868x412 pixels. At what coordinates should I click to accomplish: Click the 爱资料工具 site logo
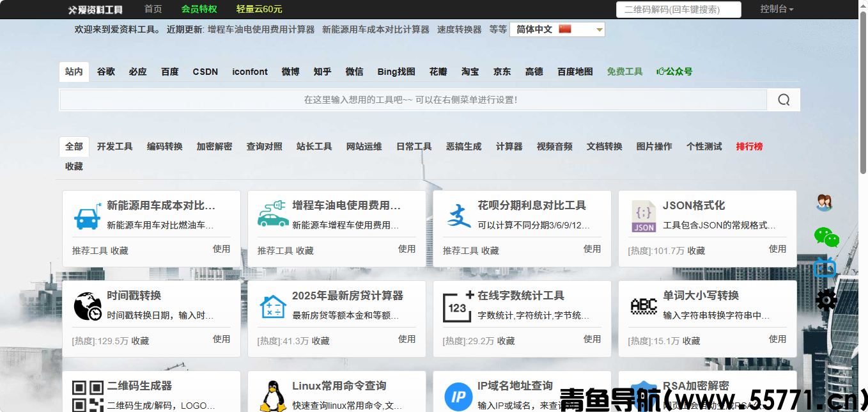point(95,10)
